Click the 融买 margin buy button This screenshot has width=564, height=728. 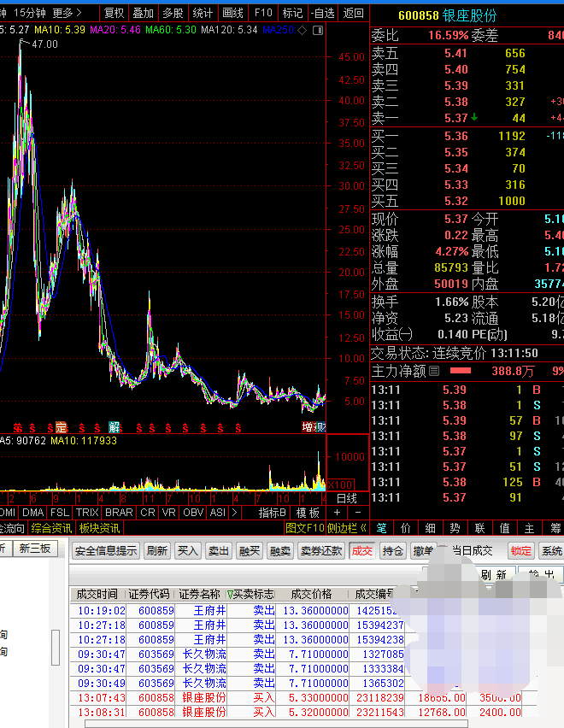tap(250, 551)
